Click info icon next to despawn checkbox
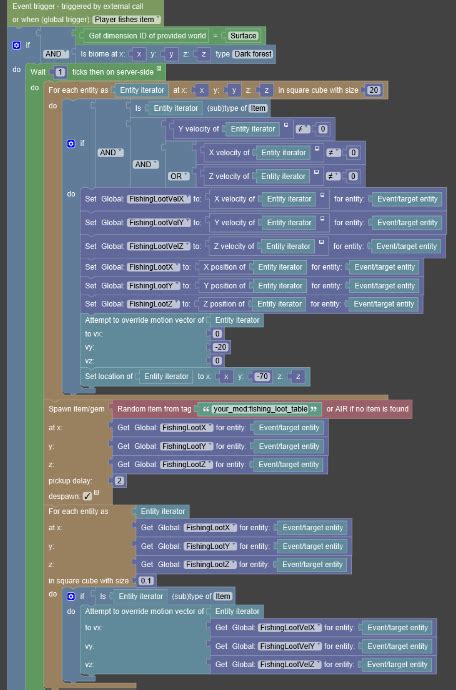The width and height of the screenshot is (456, 690). [96, 492]
